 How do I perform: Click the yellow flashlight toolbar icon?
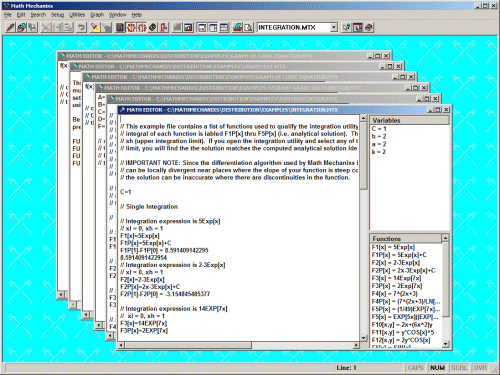(95, 27)
